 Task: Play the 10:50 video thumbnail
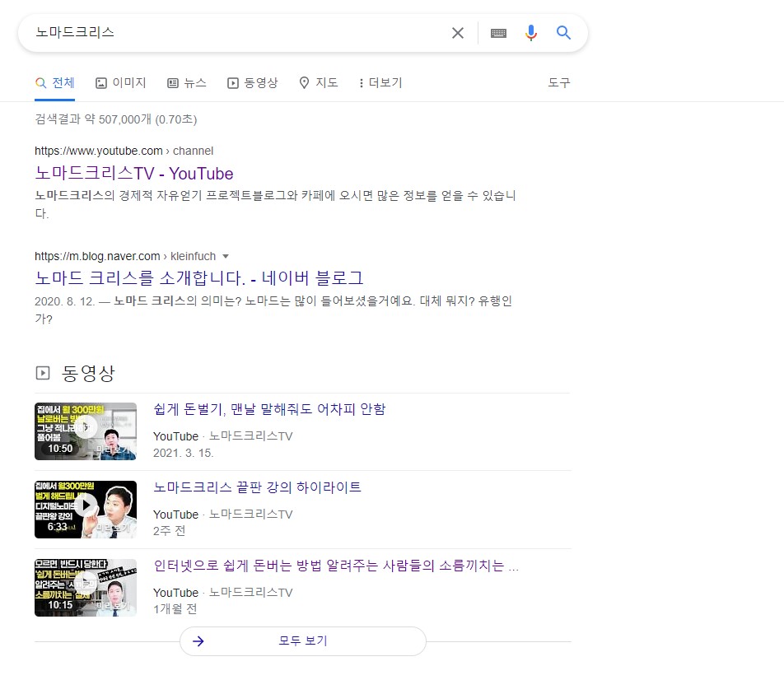[86, 431]
